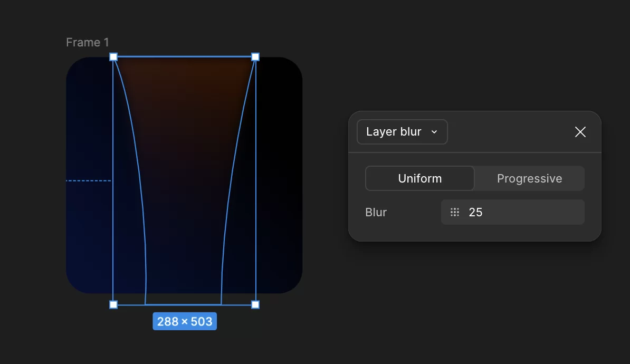This screenshot has height=364, width=630.
Task: Click the dotted scrub icon beside blur value
Action: click(x=454, y=212)
